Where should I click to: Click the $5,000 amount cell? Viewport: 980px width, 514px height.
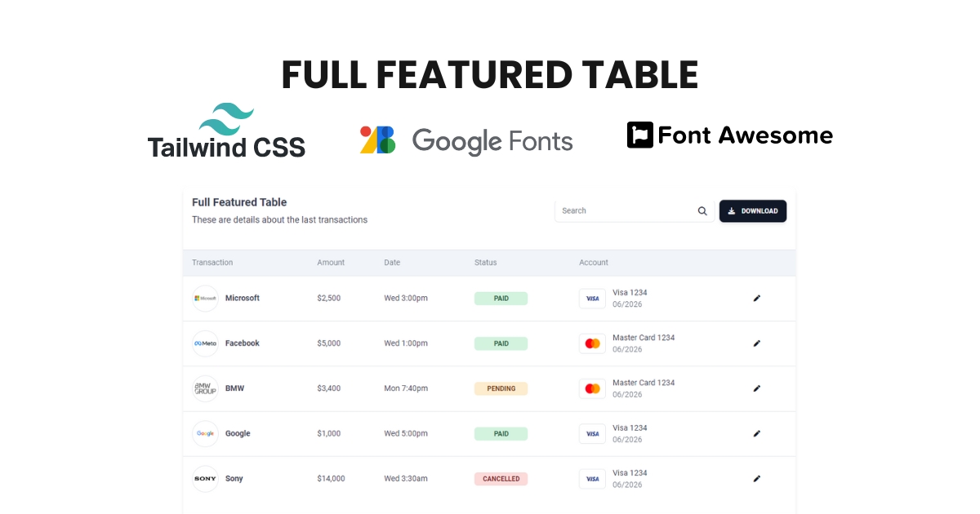pos(329,343)
